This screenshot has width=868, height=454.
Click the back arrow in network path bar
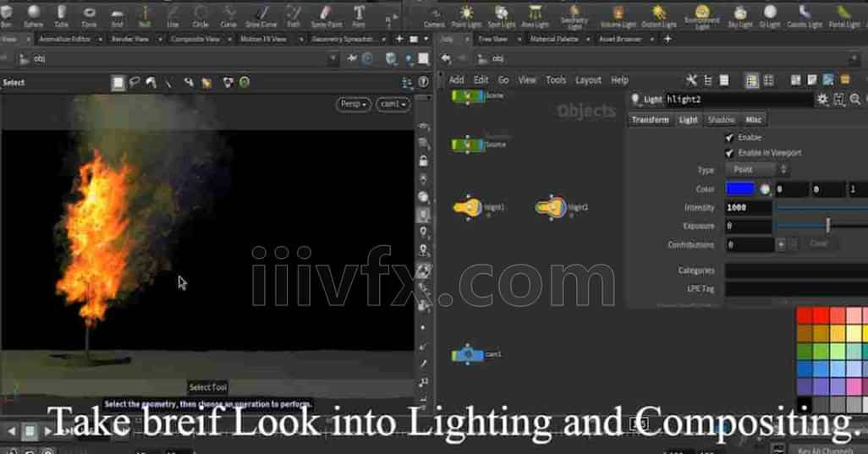coord(446,58)
